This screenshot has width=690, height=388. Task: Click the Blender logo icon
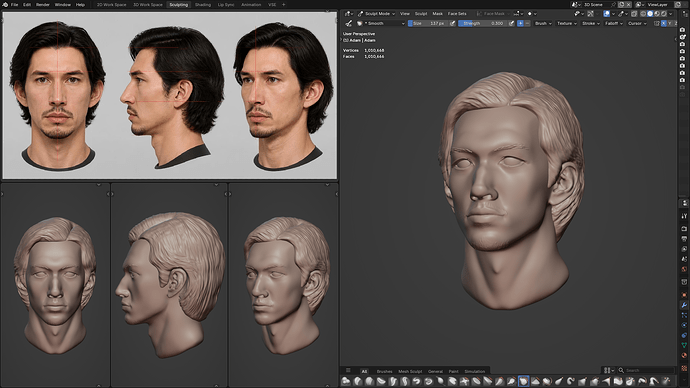[5, 4]
